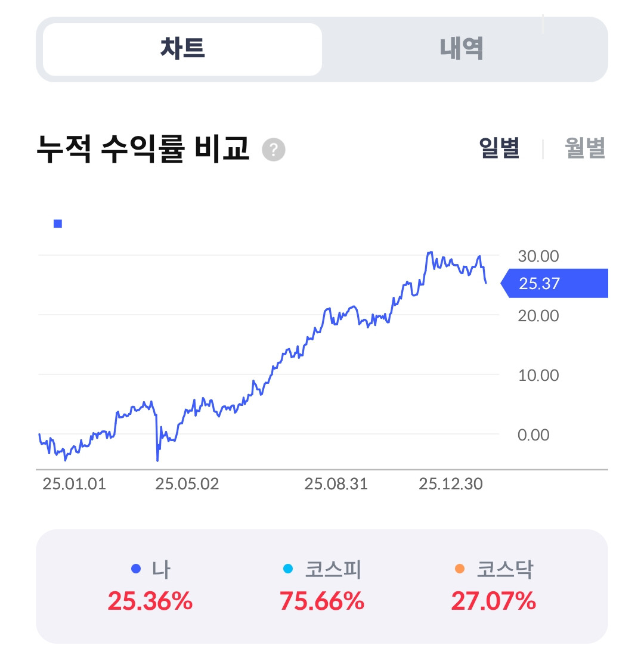
Task: Click the blue square legend marker above chart
Action: (x=58, y=224)
